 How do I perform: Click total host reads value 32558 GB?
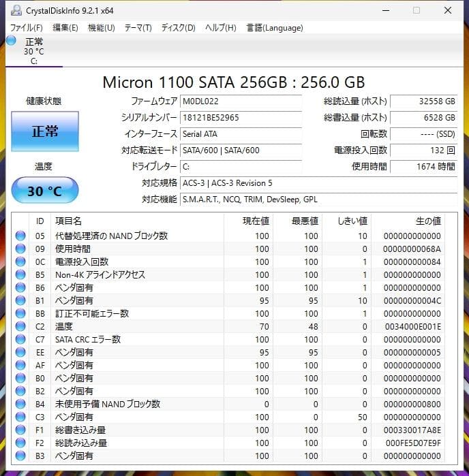point(424,101)
